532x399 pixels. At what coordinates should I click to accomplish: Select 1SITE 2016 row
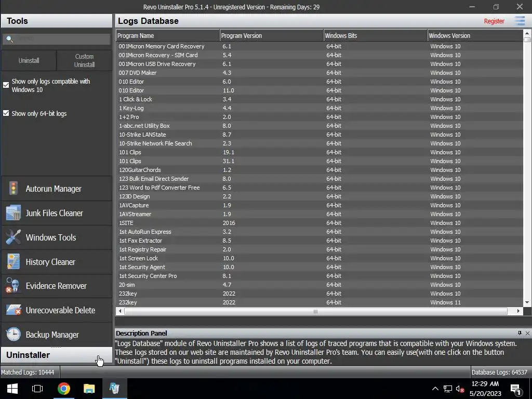(x=320, y=223)
